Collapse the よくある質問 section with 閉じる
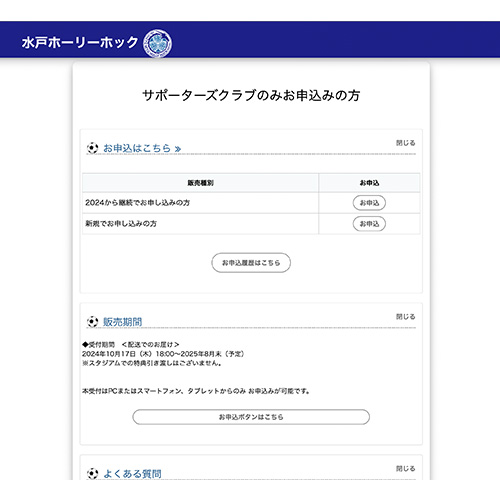The image size is (500, 500). click(405, 469)
